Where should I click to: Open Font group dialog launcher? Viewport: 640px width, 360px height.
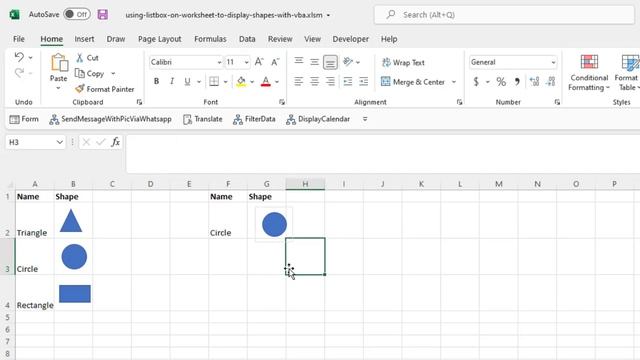tap(282, 102)
